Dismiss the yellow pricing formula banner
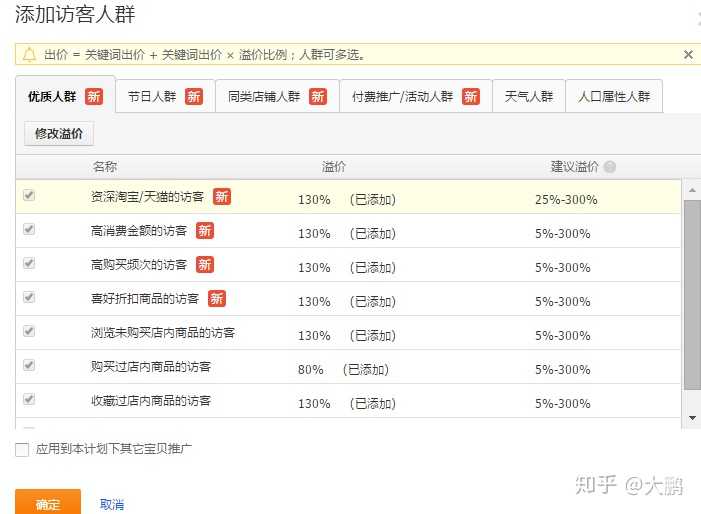 pos(688,55)
